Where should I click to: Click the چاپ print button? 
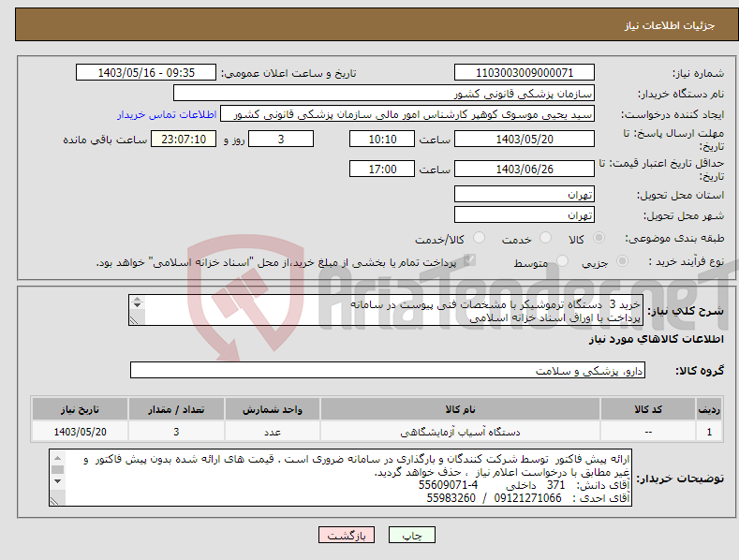click(411, 535)
